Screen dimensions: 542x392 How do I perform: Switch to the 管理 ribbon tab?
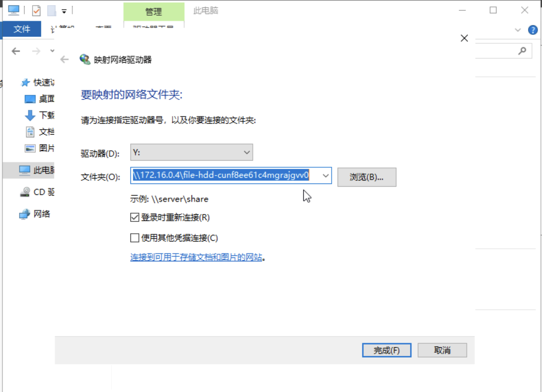point(154,12)
